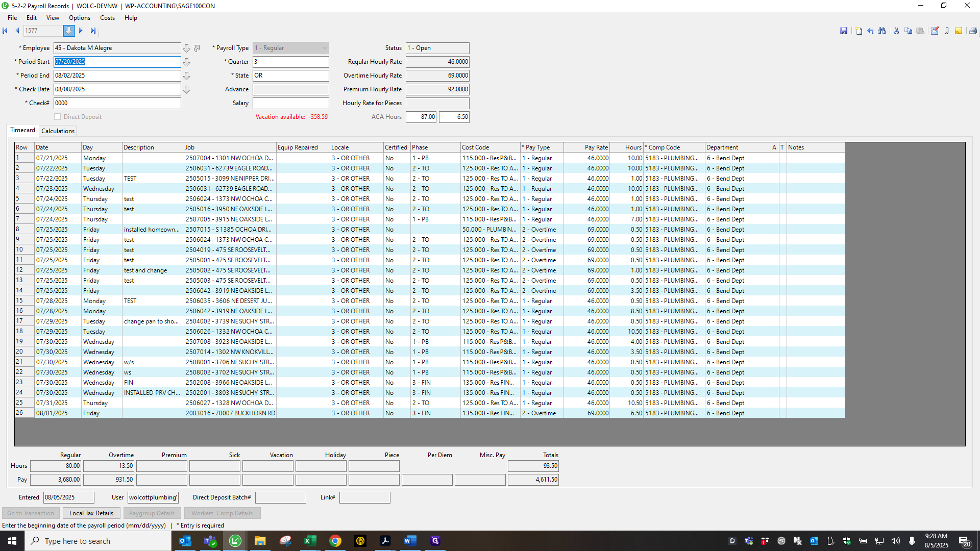Click the Copy icon in toolbar
980x551 pixels.
(908, 31)
